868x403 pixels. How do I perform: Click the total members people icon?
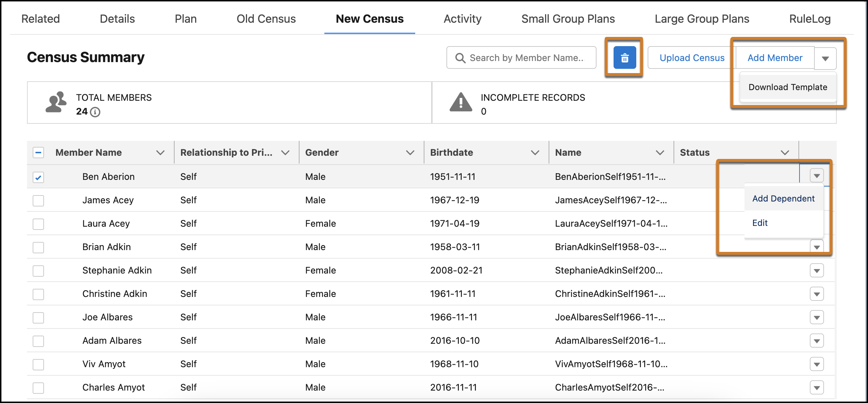click(x=56, y=102)
